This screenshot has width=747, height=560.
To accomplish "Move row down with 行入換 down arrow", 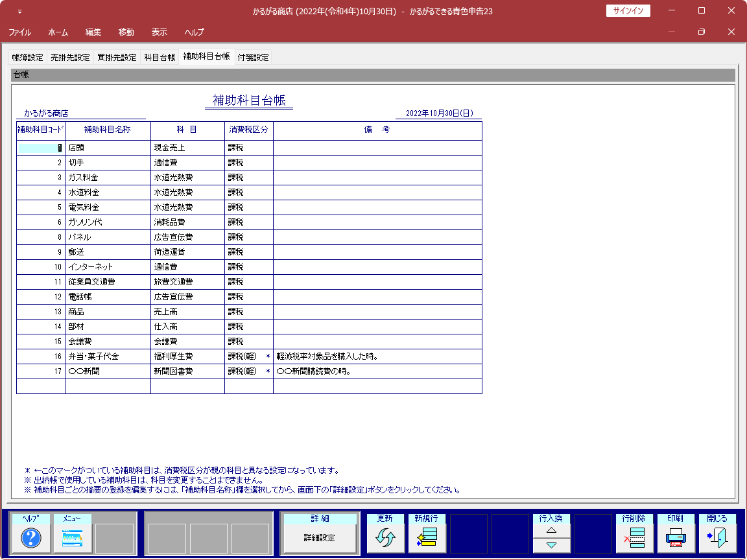I will pyautogui.click(x=551, y=545).
